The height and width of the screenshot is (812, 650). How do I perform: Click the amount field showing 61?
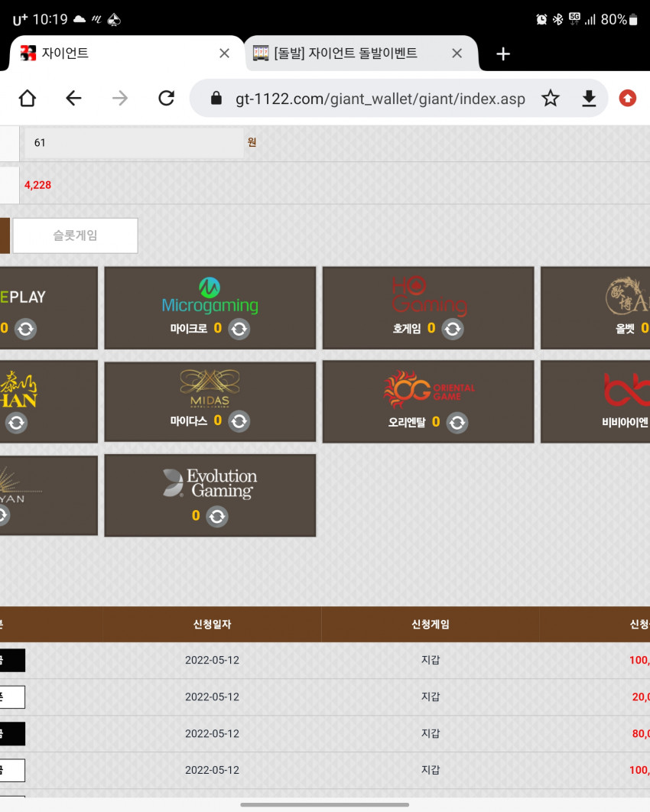pos(134,143)
